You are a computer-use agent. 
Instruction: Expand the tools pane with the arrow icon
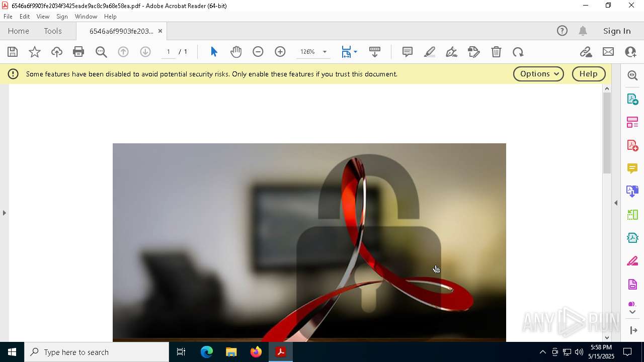(633, 330)
